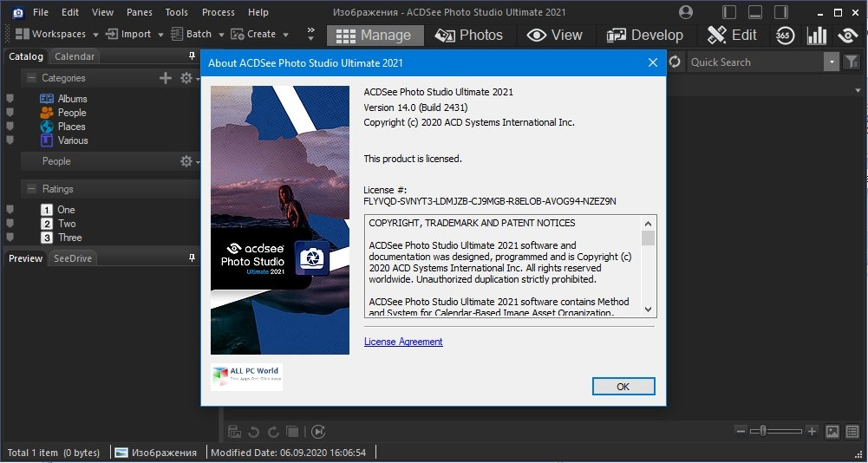This screenshot has width=868, height=463.
Task: Click the 365 icon in mode bar
Action: coord(784,35)
